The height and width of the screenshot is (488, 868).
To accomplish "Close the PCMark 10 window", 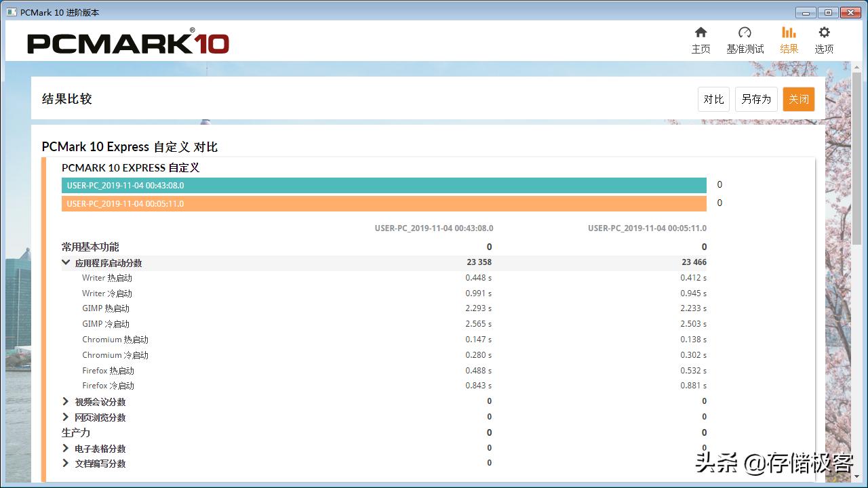I will pos(850,12).
